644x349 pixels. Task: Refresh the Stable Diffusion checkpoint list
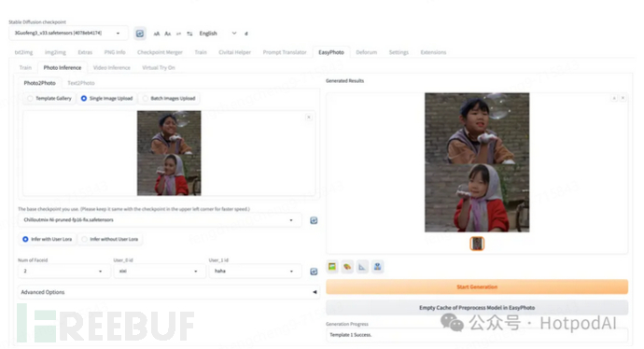(140, 34)
